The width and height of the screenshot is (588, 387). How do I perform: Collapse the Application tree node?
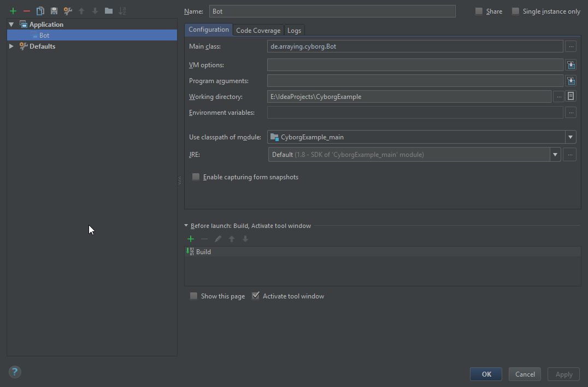[x=11, y=25]
